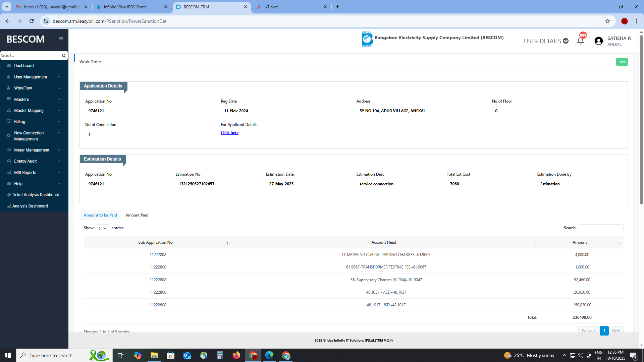Viewport: 644px width, 362px height.
Task: Open Analysis Dashboard chart item
Action: point(30,206)
